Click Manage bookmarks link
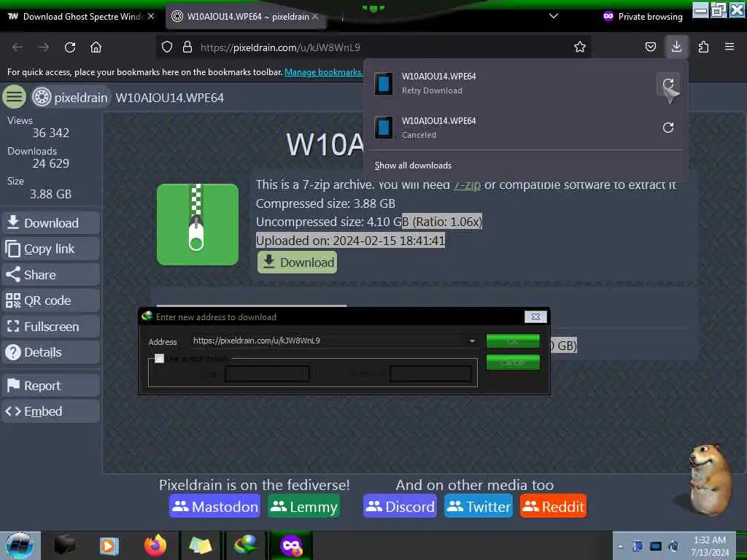Viewport: 747px width, 560px height. click(x=323, y=72)
